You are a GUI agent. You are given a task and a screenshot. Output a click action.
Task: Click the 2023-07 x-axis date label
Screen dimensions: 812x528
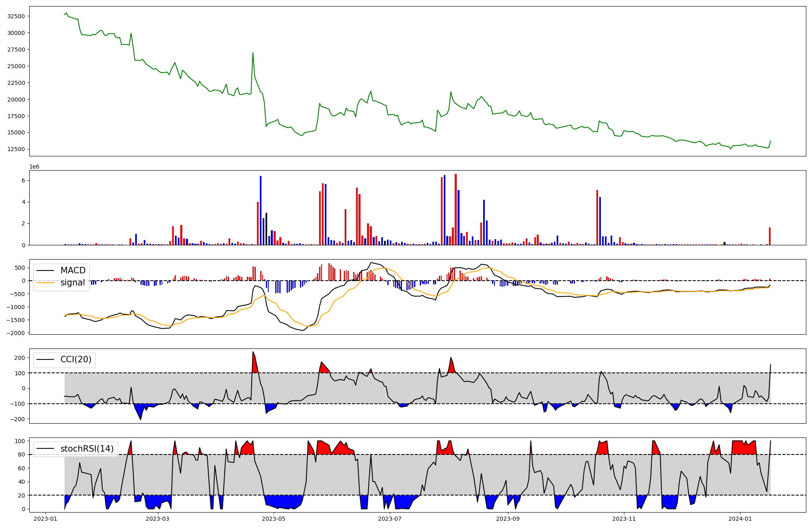coord(390,519)
